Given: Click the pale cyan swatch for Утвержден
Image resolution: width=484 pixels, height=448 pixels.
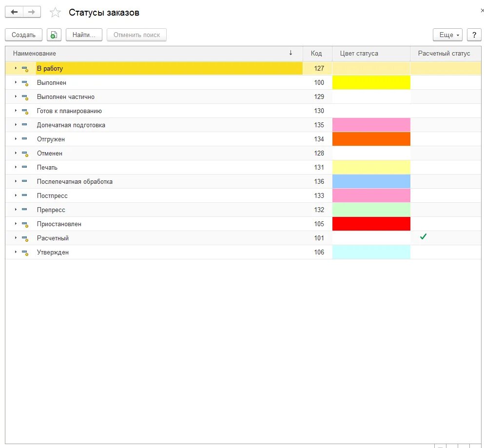Looking at the screenshot, I should (x=371, y=252).
